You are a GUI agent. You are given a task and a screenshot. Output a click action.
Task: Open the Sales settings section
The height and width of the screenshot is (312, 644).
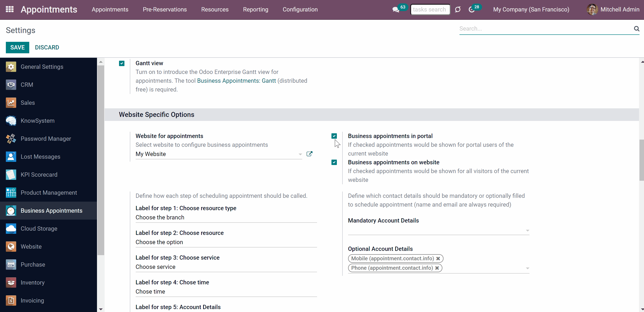click(49, 103)
